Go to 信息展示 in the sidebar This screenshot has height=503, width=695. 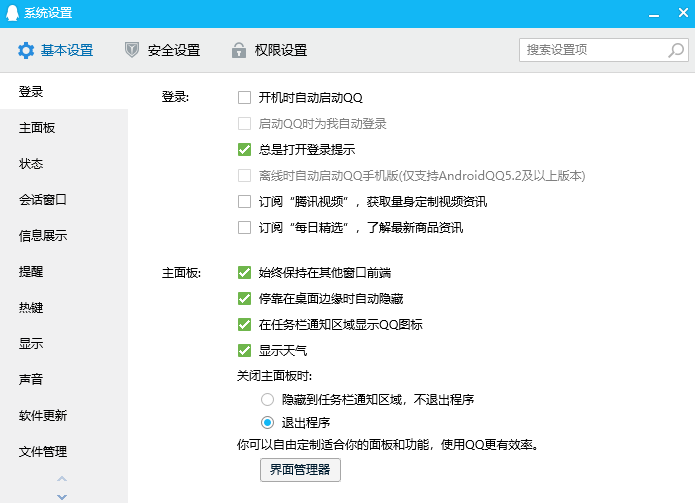click(64, 235)
